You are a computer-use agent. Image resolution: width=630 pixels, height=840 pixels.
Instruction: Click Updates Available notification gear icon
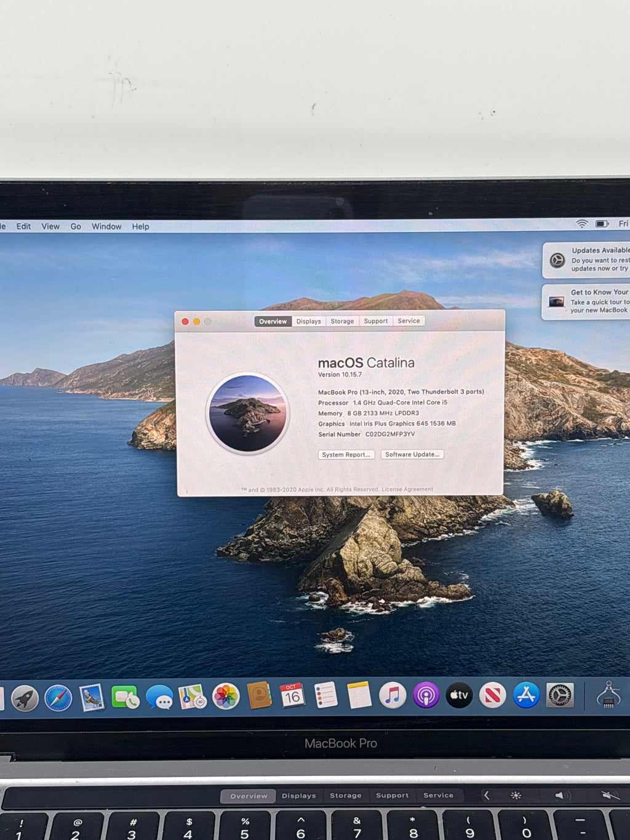557,260
